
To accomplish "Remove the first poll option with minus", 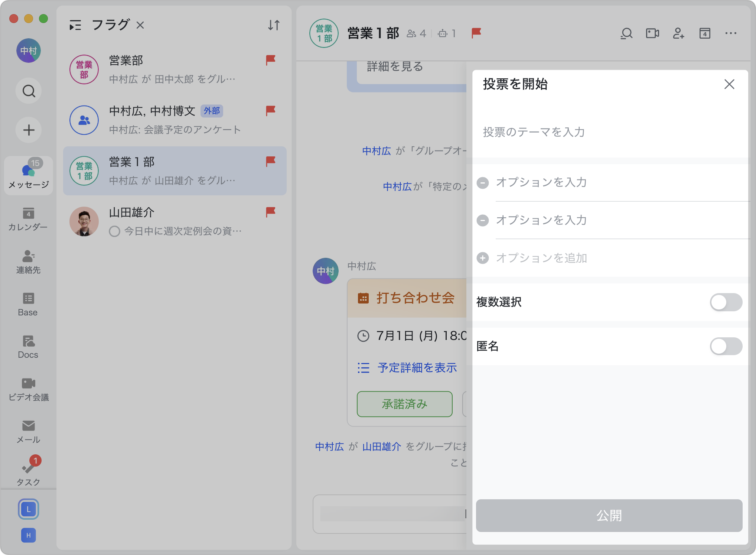I will point(482,182).
